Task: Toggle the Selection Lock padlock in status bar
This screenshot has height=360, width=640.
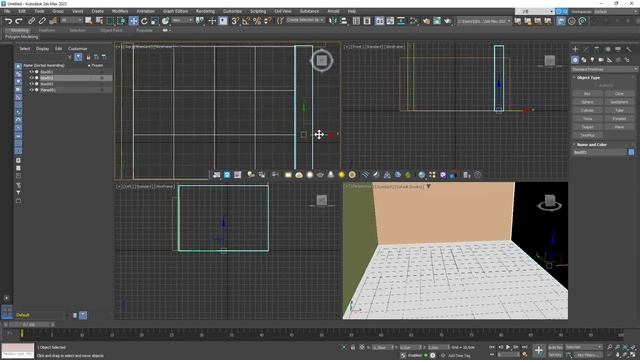Action: 353,347
